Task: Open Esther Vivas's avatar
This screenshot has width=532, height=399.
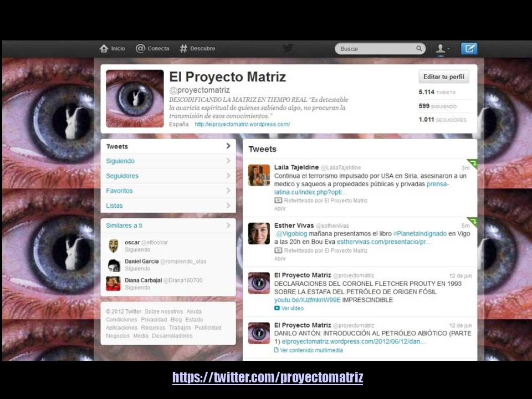Action: (x=259, y=233)
